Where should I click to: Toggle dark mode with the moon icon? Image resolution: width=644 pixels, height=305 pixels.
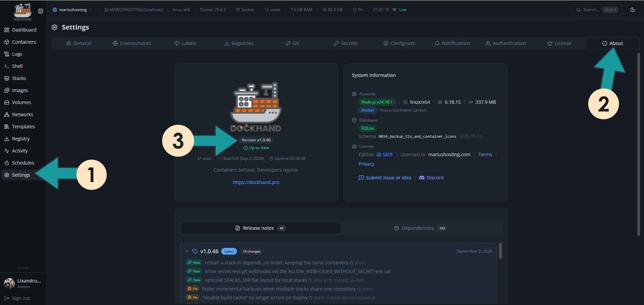[x=633, y=10]
